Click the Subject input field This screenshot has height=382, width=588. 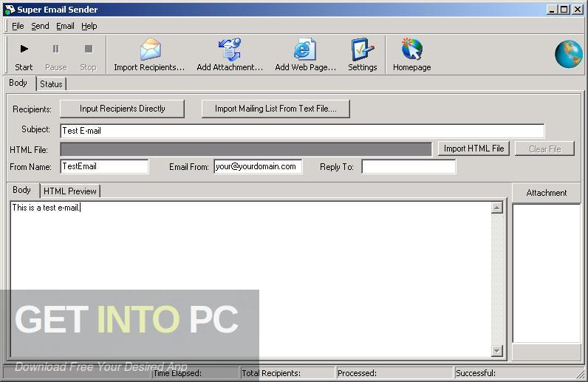302,131
